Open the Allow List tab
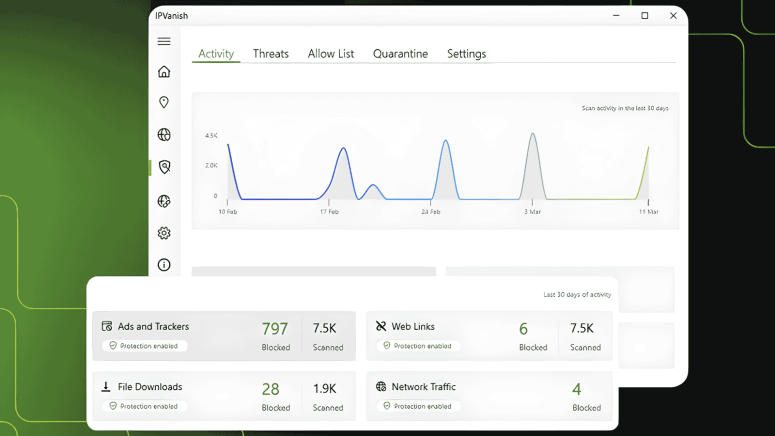 (330, 54)
